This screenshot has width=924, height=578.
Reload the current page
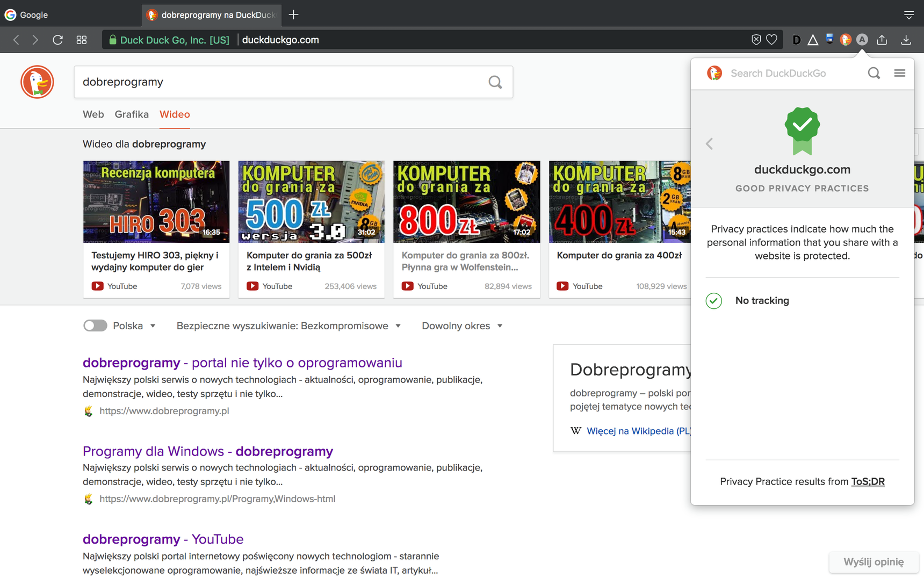pos(57,40)
